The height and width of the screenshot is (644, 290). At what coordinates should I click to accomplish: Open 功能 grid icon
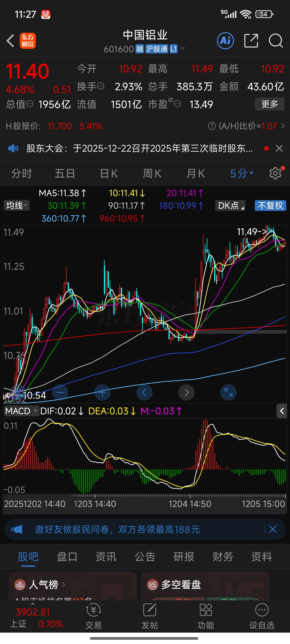click(206, 616)
